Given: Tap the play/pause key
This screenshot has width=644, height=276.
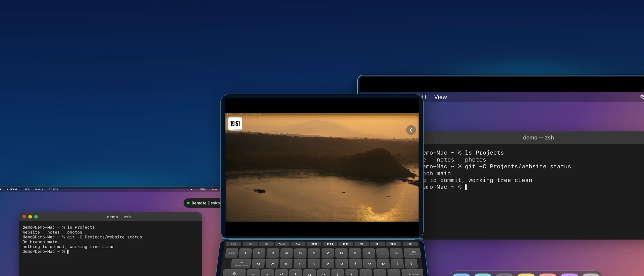Looking at the screenshot, I should pos(330,244).
